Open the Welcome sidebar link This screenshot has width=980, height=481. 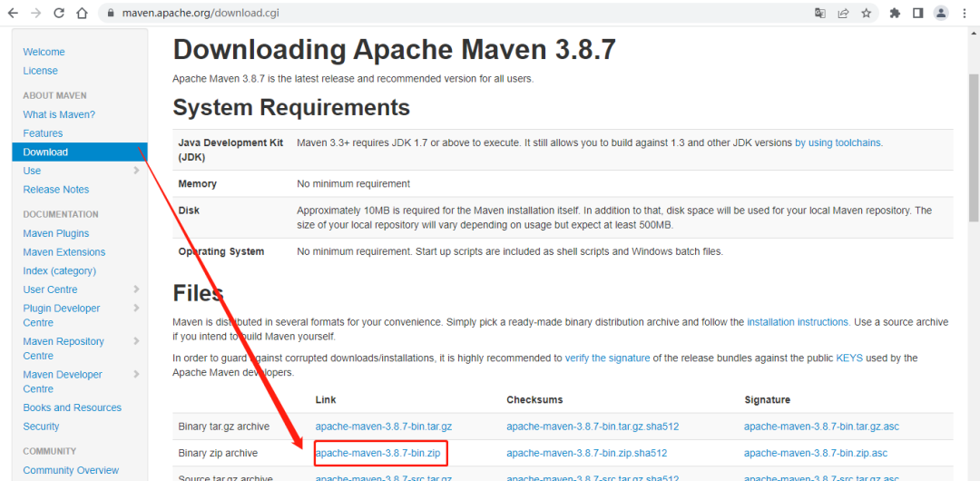pos(44,52)
